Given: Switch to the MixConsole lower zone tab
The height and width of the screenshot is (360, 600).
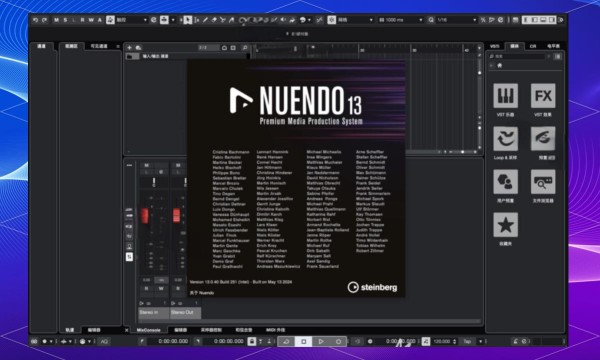Looking at the screenshot, I should point(148,330).
